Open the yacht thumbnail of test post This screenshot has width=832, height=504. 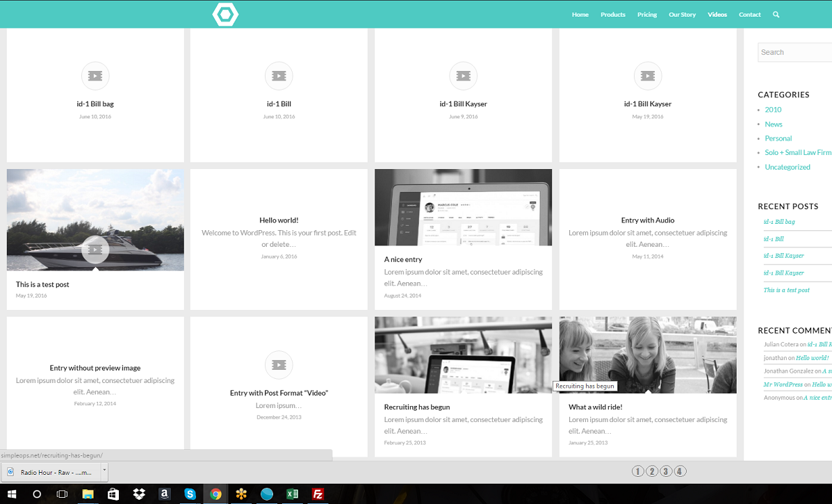tap(95, 220)
